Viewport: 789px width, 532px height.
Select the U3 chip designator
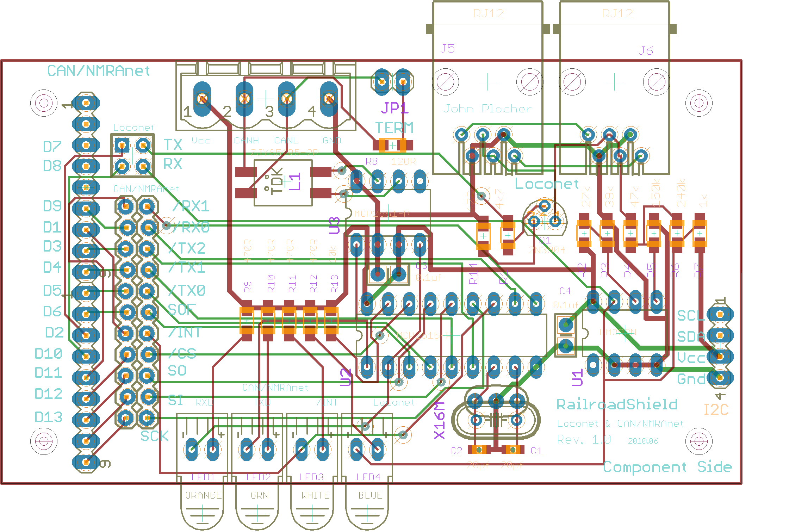point(334,225)
